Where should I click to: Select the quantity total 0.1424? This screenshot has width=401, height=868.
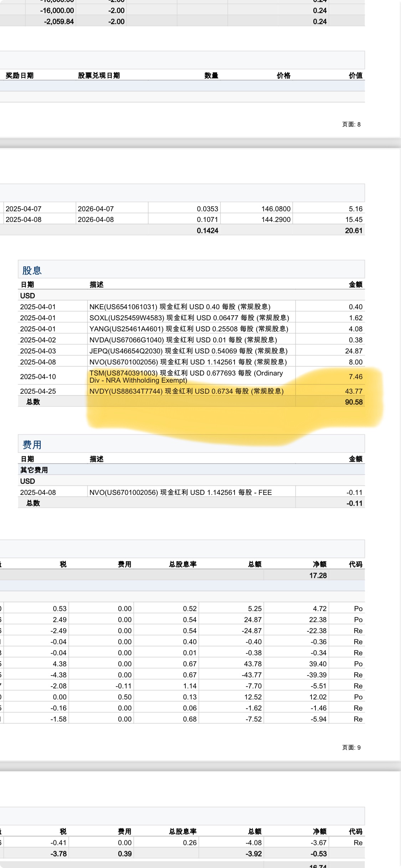207,231
